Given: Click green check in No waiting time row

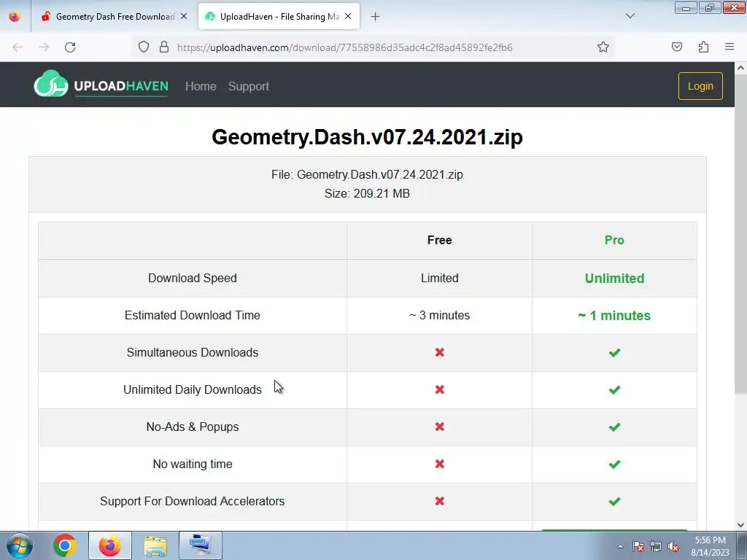Looking at the screenshot, I should [x=614, y=464].
